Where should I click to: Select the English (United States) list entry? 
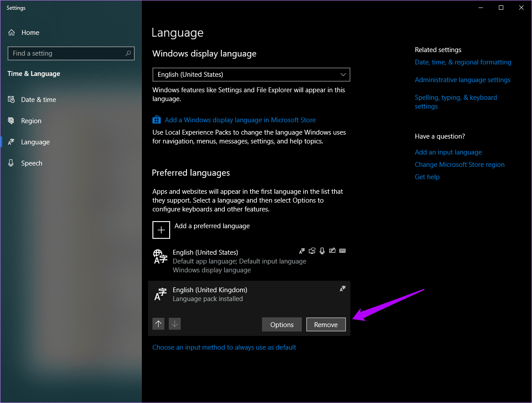coord(249,261)
